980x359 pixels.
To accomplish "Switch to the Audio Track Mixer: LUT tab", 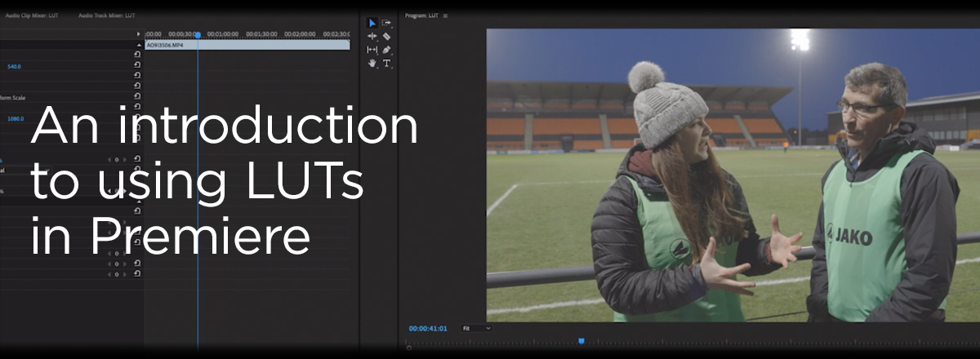I will (107, 16).
